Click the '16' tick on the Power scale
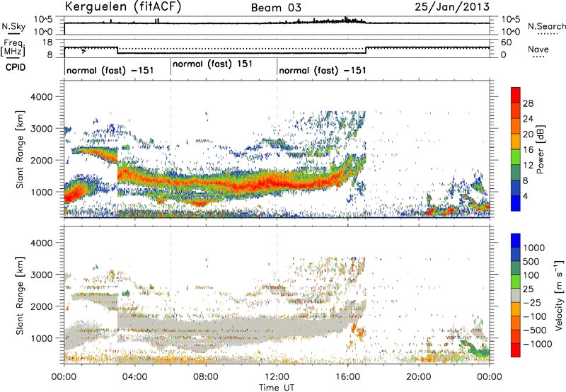The height and width of the screenshot is (392, 566). click(528, 150)
